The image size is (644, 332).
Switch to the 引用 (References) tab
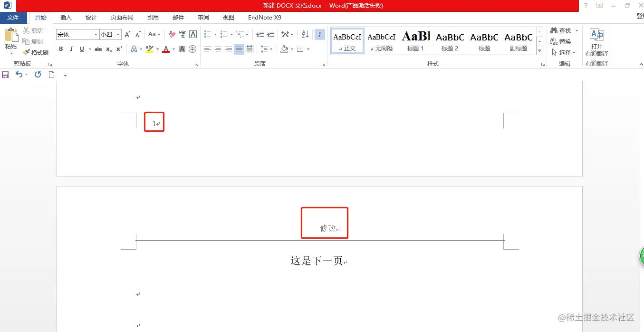pyautogui.click(x=153, y=18)
